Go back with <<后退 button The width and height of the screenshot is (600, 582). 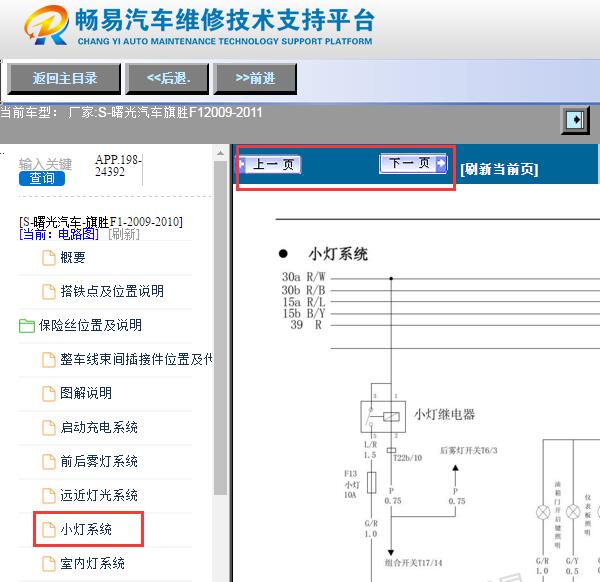click(x=167, y=79)
